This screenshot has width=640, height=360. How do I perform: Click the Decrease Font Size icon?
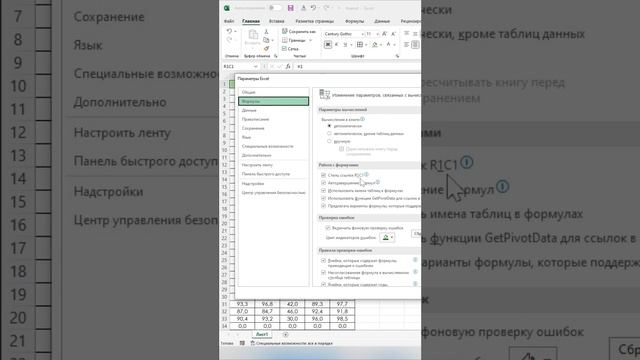pyautogui.click(x=393, y=34)
